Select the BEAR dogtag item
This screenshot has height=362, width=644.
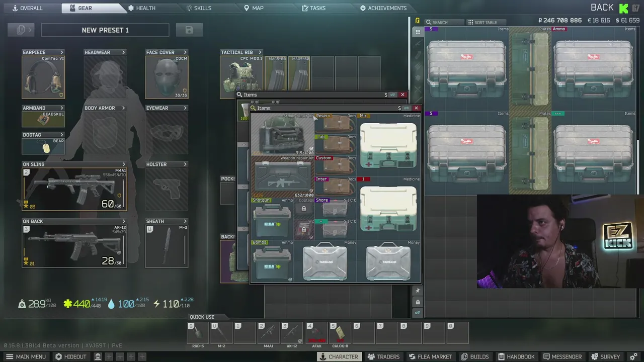[43, 146]
